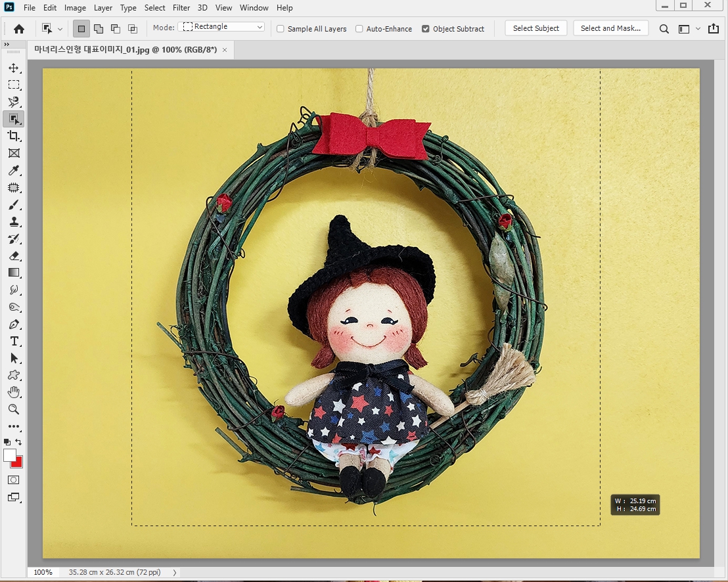This screenshot has height=582, width=728.
Task: Select the Hand tool
Action: pyautogui.click(x=13, y=392)
